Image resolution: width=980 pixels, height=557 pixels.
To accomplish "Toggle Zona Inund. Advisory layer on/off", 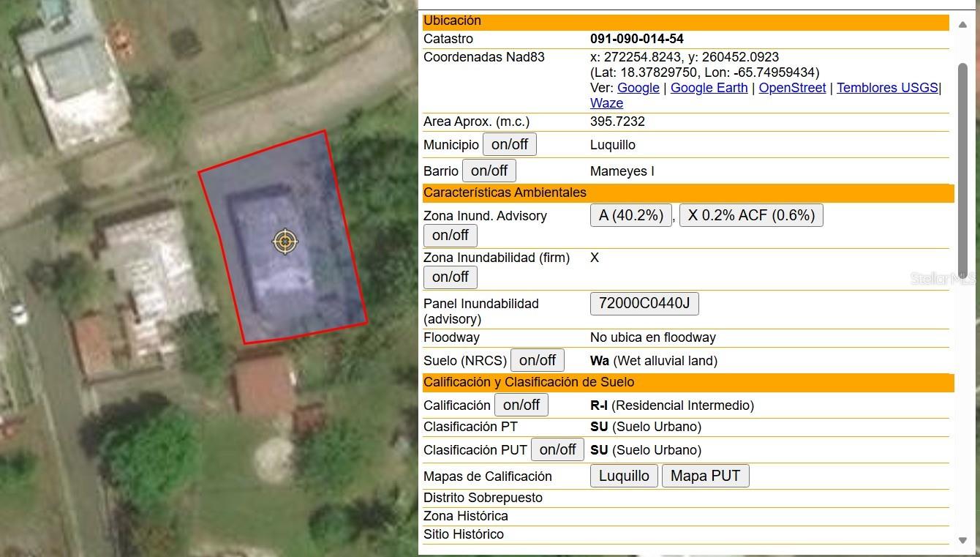I will [451, 235].
